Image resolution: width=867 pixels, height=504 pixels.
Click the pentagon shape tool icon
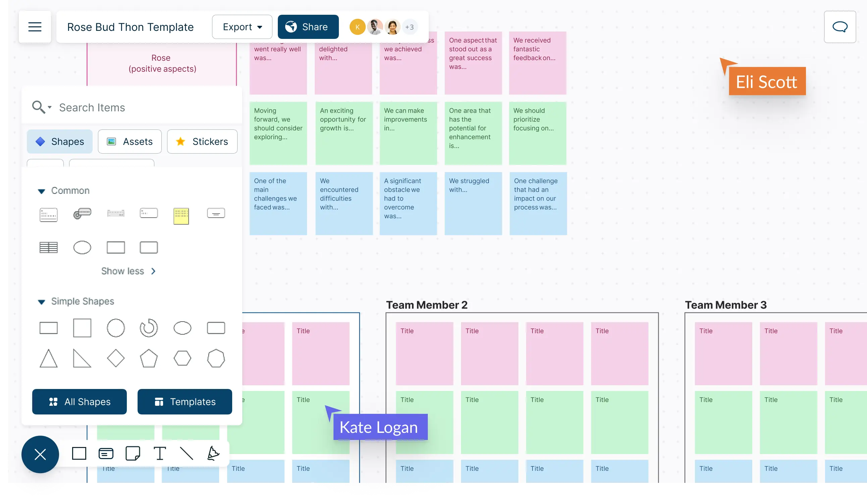coord(149,358)
